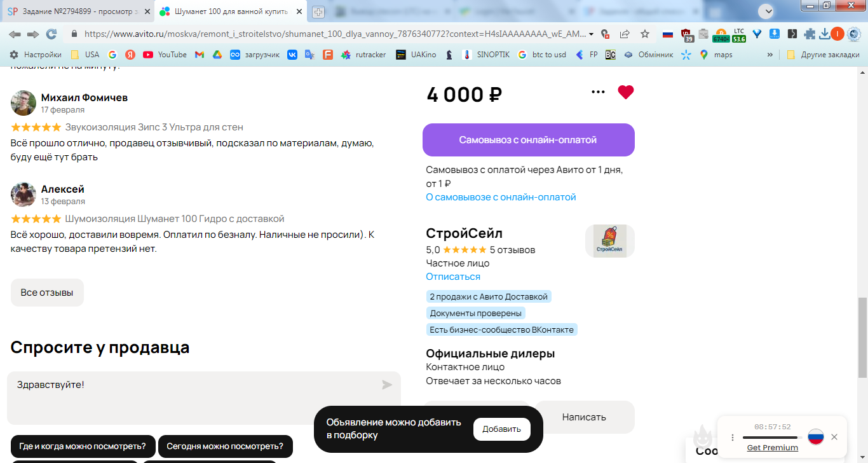Open the maps bookmark

(715, 55)
